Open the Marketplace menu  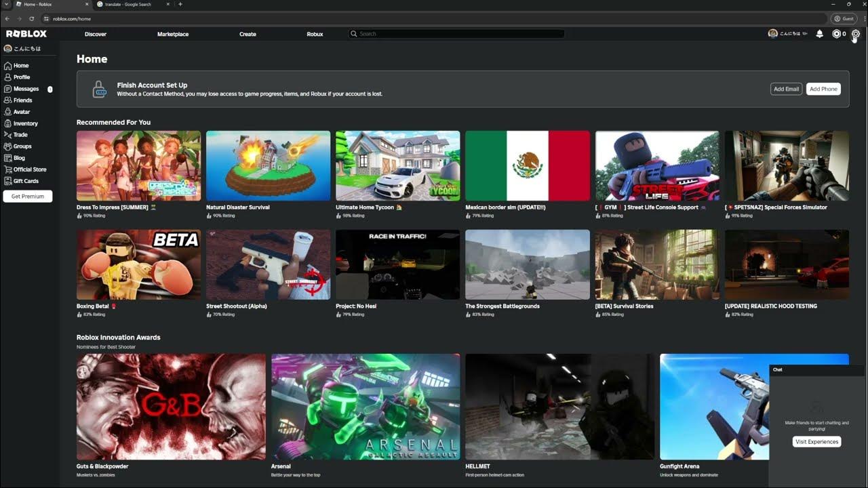coord(173,34)
